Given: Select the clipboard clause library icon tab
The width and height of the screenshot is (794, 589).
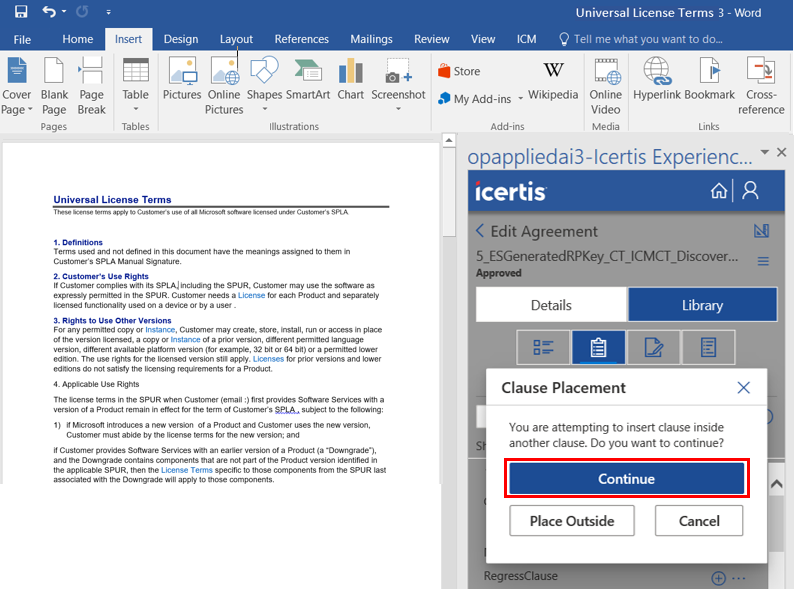Looking at the screenshot, I should click(598, 347).
